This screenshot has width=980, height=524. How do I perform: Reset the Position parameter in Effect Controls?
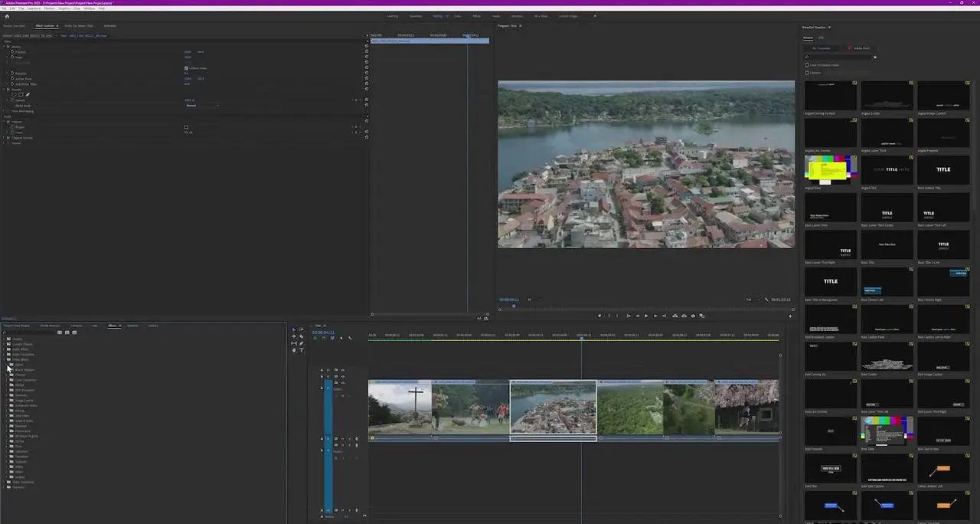point(366,52)
